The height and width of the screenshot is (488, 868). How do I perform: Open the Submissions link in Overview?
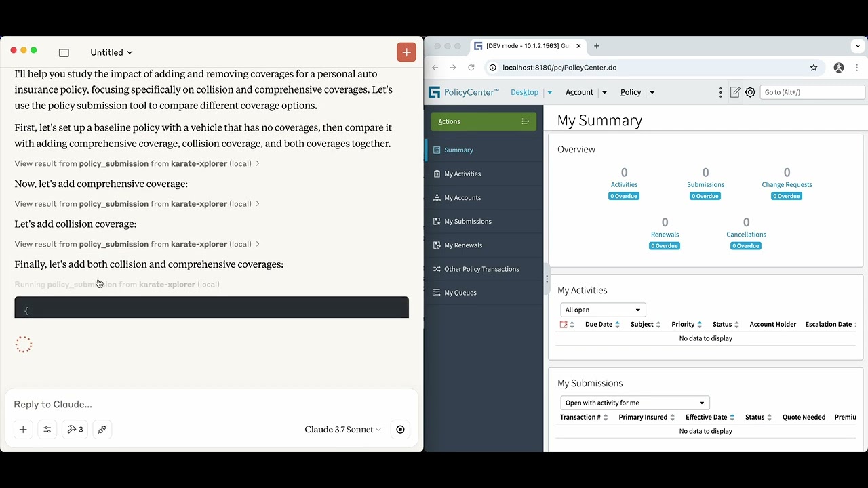coord(705,184)
